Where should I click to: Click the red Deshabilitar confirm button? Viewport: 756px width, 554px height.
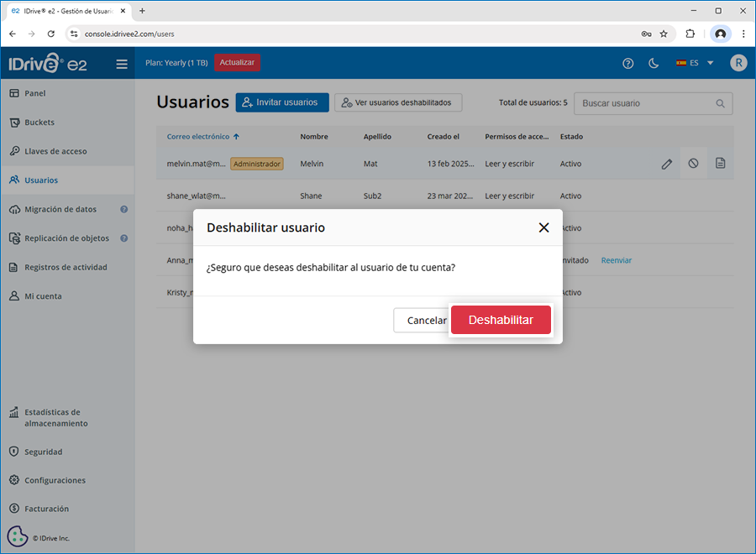tap(501, 320)
